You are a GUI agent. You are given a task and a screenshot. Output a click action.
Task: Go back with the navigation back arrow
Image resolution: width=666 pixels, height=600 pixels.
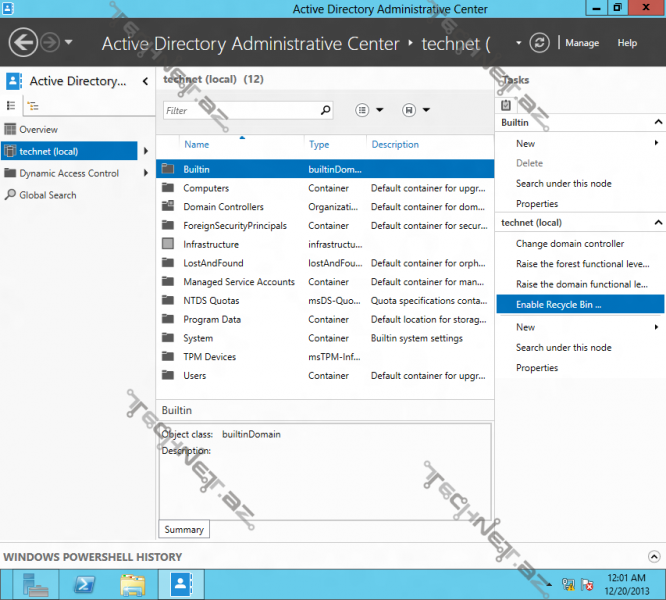(x=23, y=42)
